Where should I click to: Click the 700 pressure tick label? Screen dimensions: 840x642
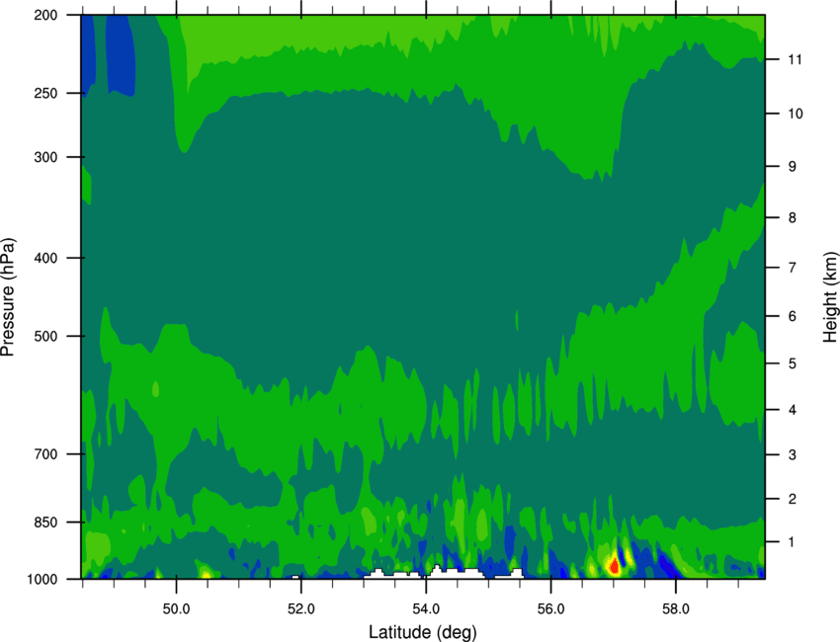pyautogui.click(x=45, y=453)
